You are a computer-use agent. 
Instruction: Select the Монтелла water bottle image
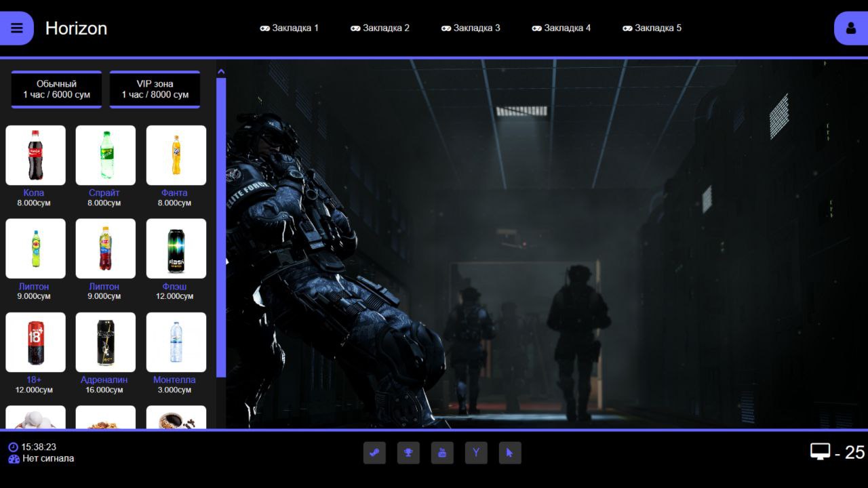[x=176, y=342]
